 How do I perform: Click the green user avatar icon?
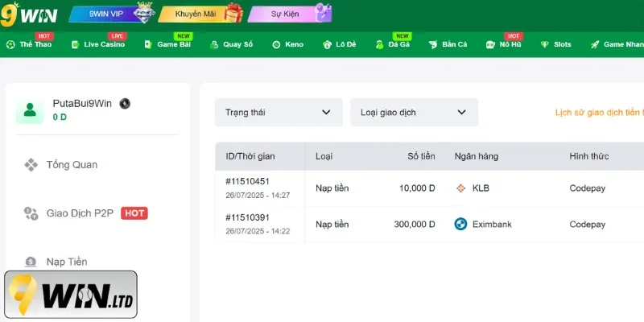point(30,110)
